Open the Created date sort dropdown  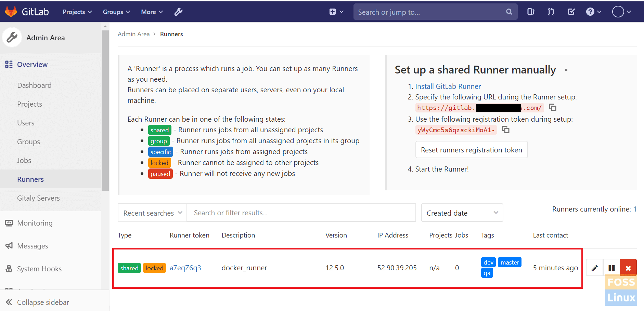tap(462, 213)
